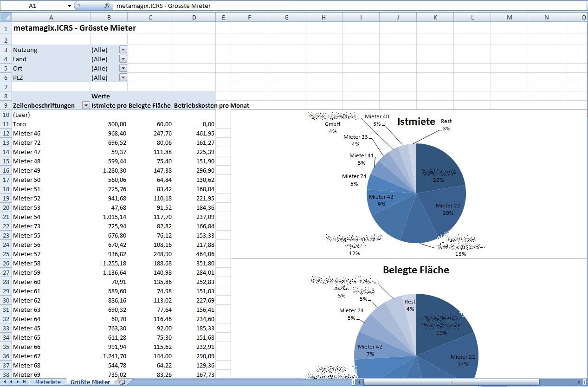
Task: Click the next sheet navigation arrow
Action: [18, 382]
